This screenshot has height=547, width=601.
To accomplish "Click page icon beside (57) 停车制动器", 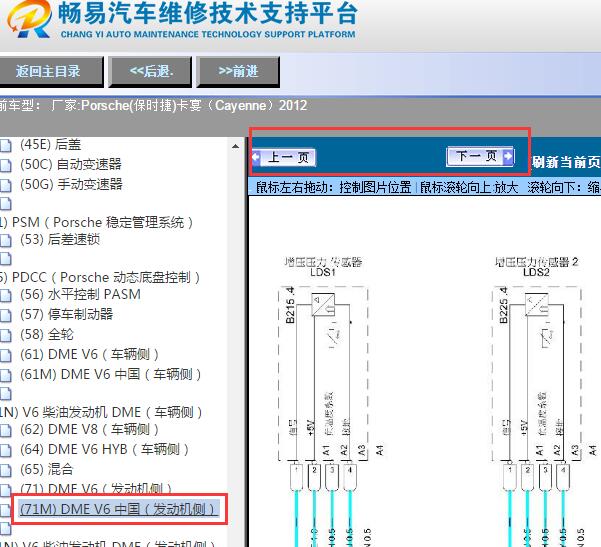I will pyautogui.click(x=6, y=315).
